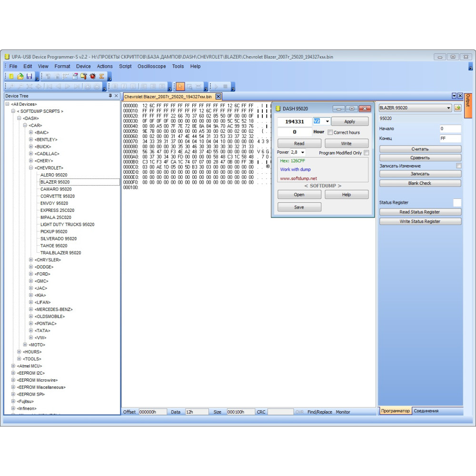Click the Underline formatting icon
476x476 pixels.
[x=133, y=87]
